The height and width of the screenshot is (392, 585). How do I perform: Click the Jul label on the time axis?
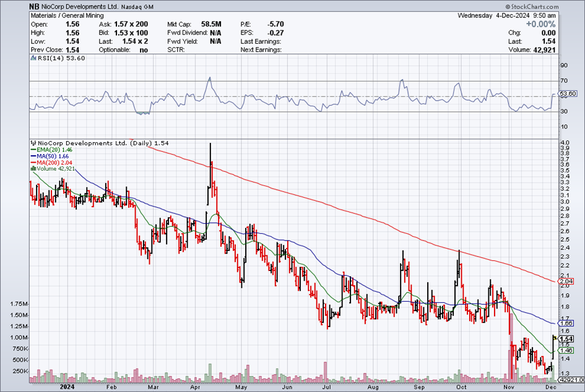pyautogui.click(x=326, y=387)
